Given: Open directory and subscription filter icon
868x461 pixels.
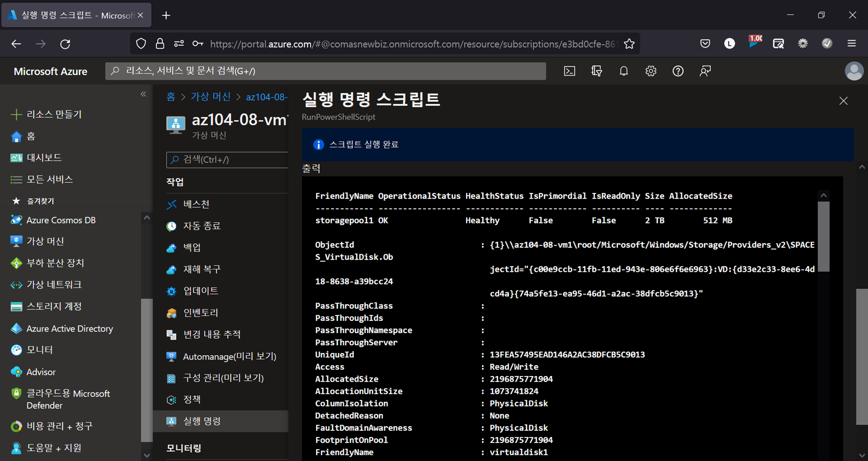Looking at the screenshot, I should click(597, 71).
